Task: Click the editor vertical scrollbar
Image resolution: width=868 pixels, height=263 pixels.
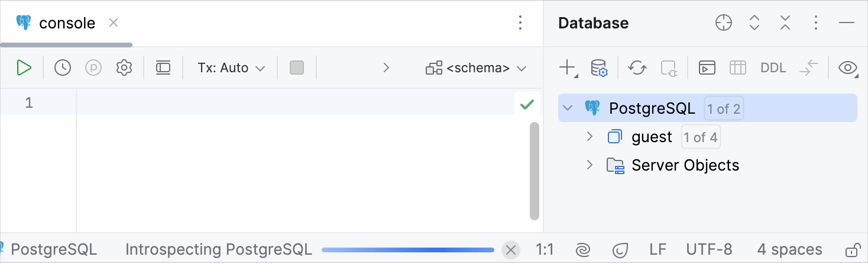Action: (x=535, y=171)
